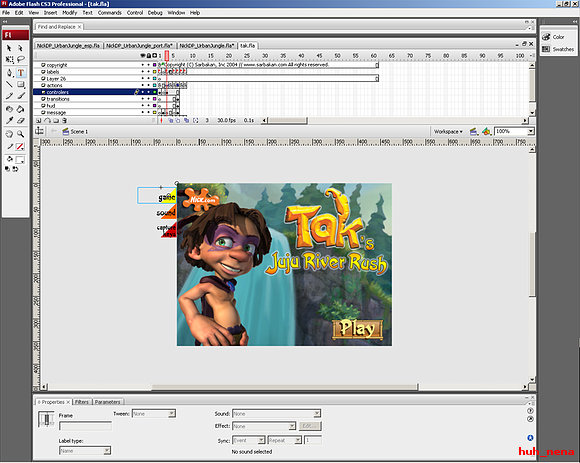Click the Swap Colors icon
The image size is (580, 463).
(x=15, y=169)
